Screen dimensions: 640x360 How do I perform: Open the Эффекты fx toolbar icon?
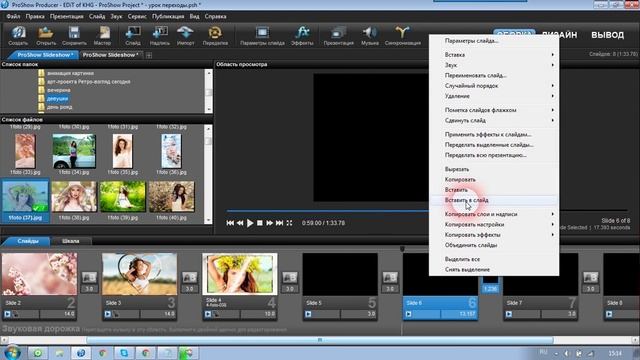pos(302,36)
